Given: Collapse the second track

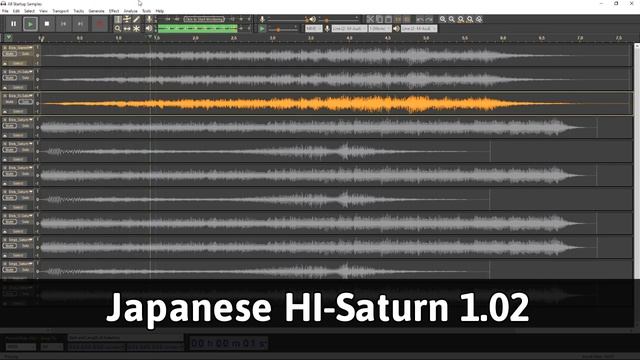Looking at the screenshot, I should [5, 88].
